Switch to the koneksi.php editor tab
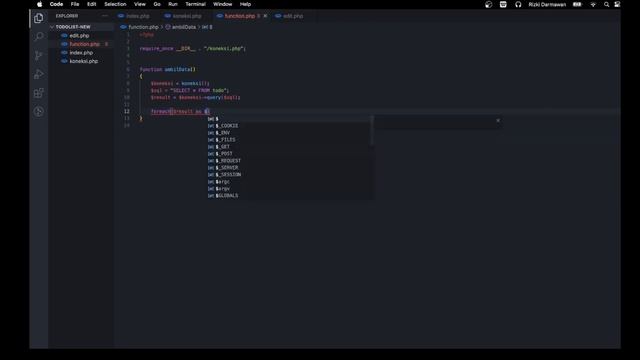640x360 pixels. point(187,16)
